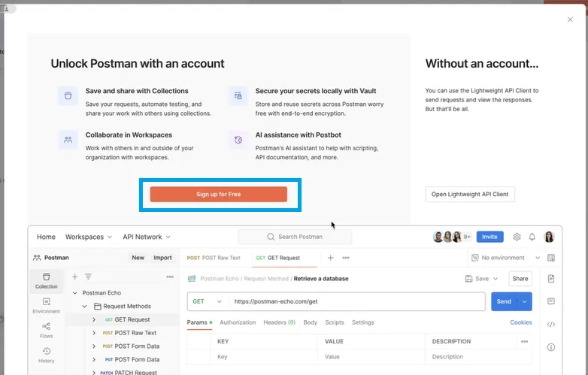Click the Search Postman field
588x375 pixels.
pos(295,237)
